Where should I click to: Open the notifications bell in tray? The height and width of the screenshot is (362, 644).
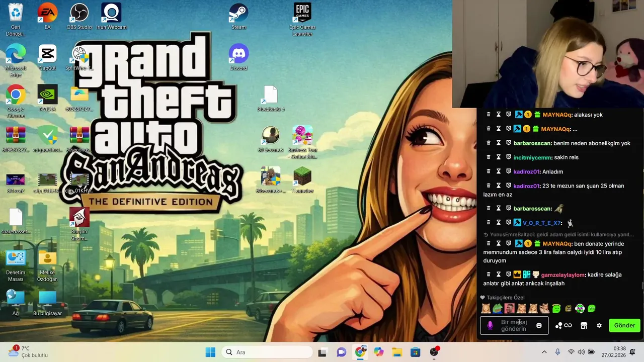coord(633,352)
